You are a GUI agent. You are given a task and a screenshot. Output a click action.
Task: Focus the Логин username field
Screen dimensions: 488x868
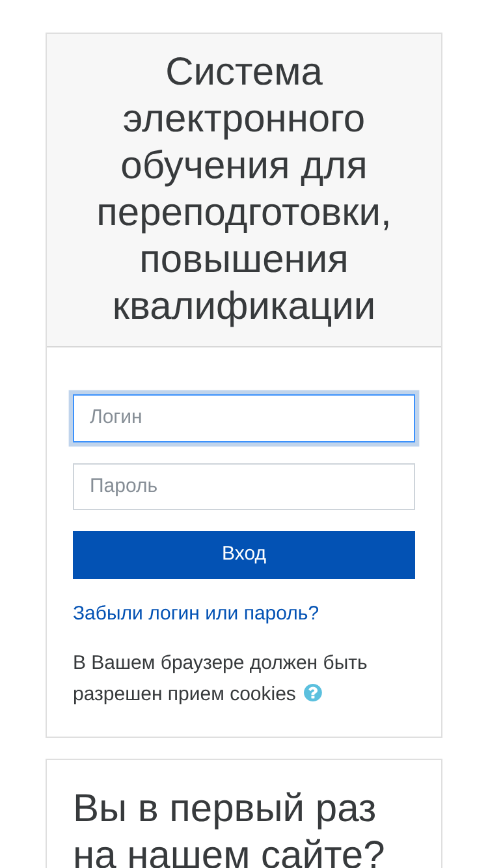click(x=244, y=418)
